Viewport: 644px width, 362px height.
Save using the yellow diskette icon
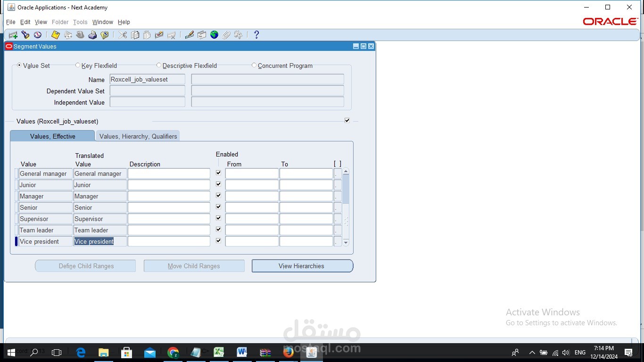point(56,35)
